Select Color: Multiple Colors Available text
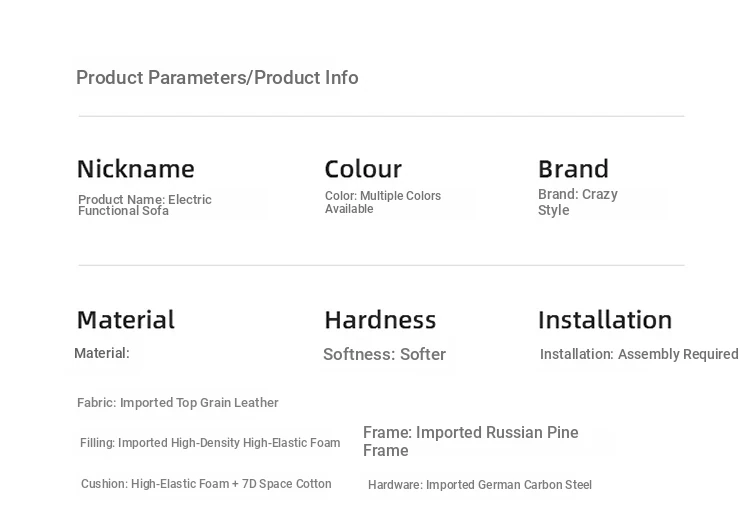This screenshot has height=524, width=750. click(383, 202)
